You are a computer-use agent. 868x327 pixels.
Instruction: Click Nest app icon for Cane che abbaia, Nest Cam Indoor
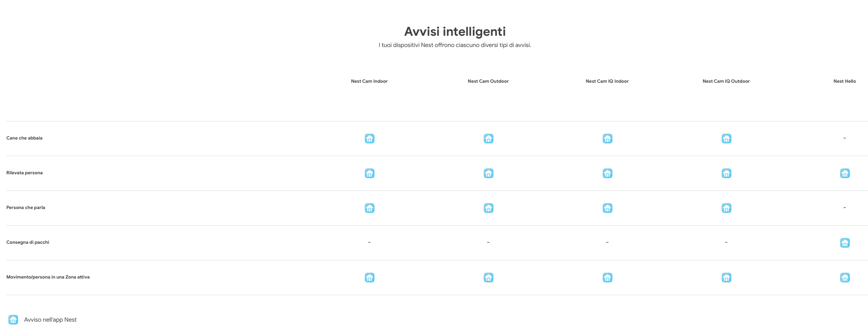pos(370,139)
